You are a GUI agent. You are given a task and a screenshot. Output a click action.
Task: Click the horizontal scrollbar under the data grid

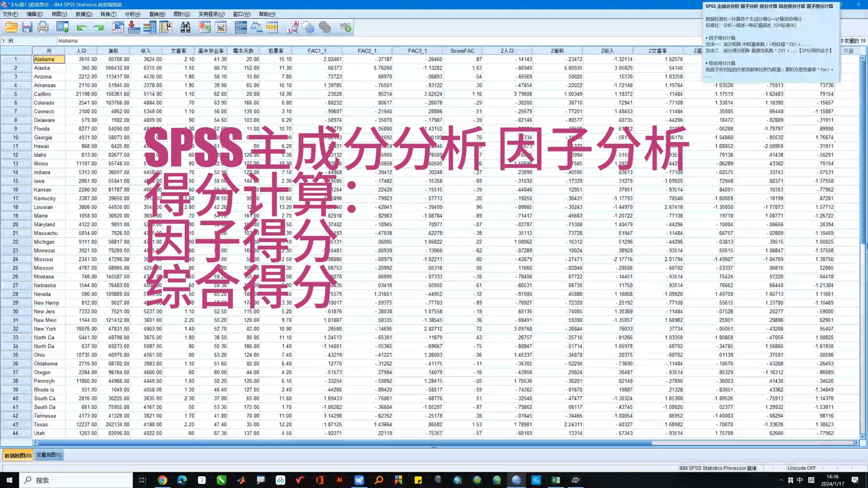(344, 443)
